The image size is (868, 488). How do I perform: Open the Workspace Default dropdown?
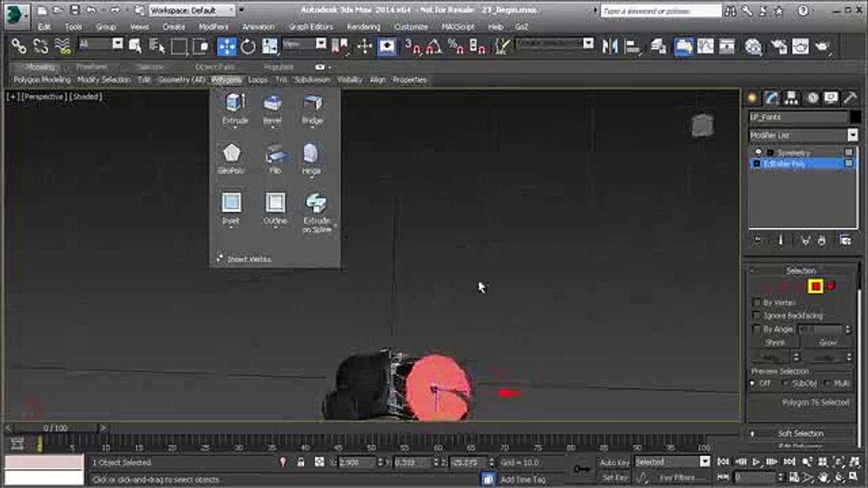[193, 10]
